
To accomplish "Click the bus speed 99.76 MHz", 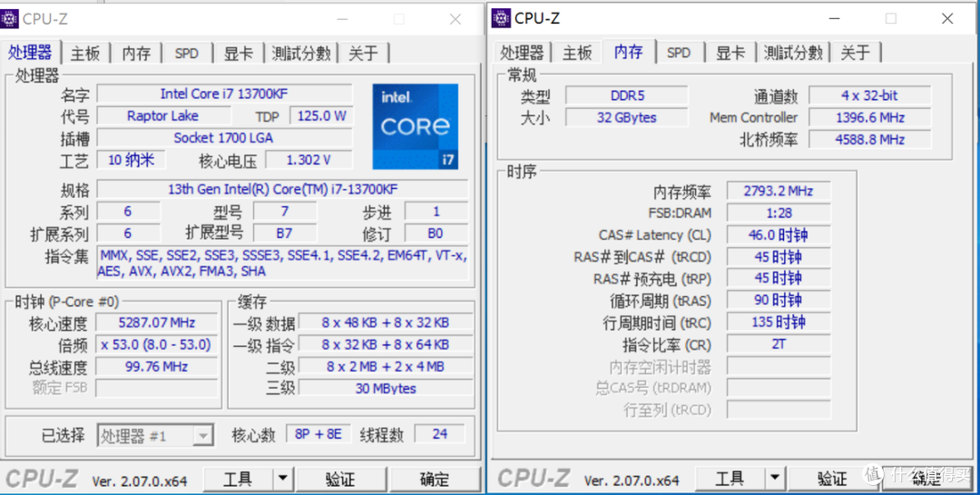I will pos(157,367).
